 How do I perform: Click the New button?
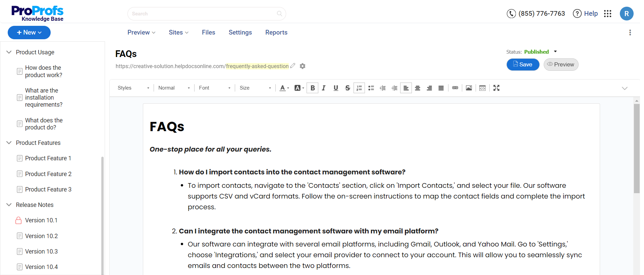point(29,33)
